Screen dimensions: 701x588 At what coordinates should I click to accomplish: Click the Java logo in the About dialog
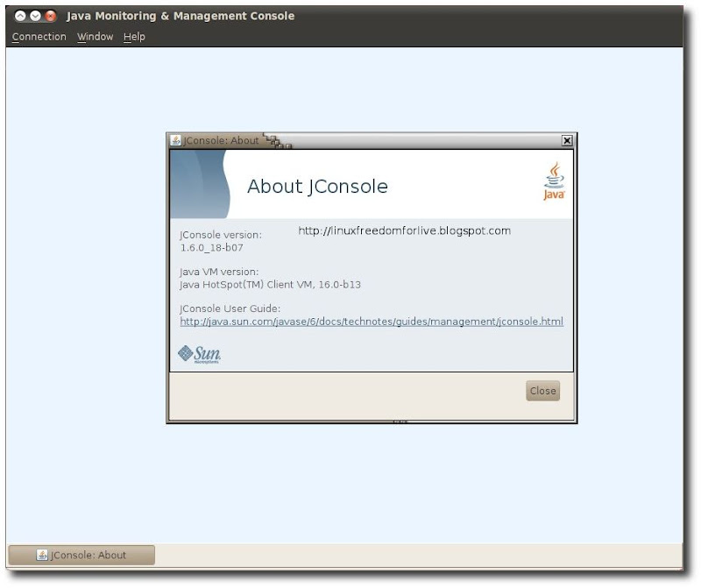(x=554, y=180)
